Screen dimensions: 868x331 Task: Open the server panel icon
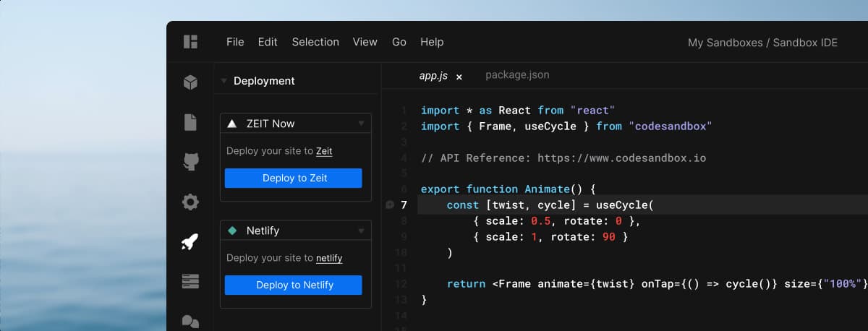click(x=190, y=281)
